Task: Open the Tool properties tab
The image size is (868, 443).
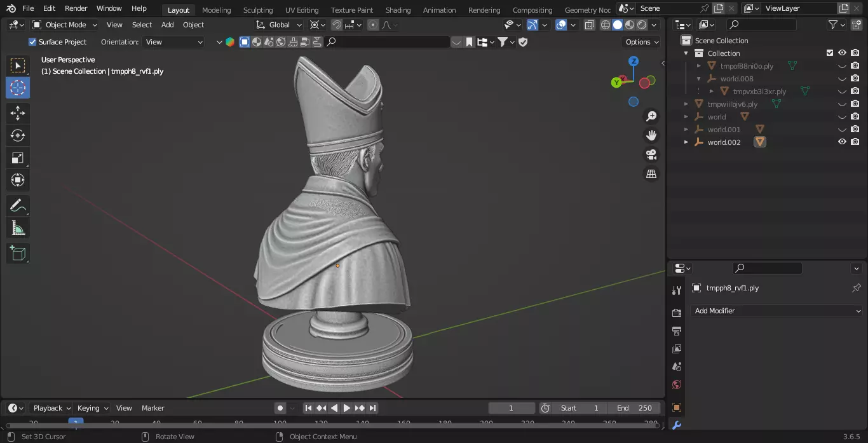Action: 676,290
